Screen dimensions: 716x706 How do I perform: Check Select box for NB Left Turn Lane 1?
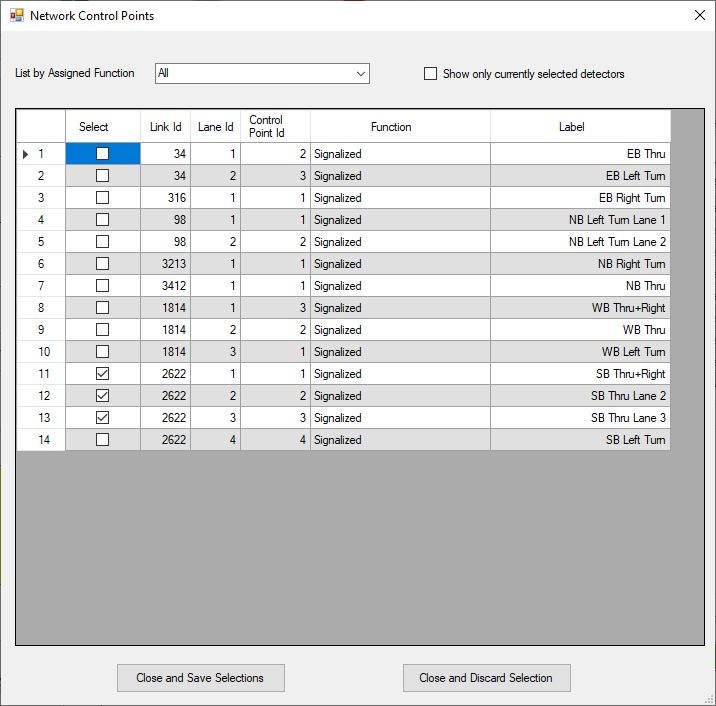[x=102, y=220]
